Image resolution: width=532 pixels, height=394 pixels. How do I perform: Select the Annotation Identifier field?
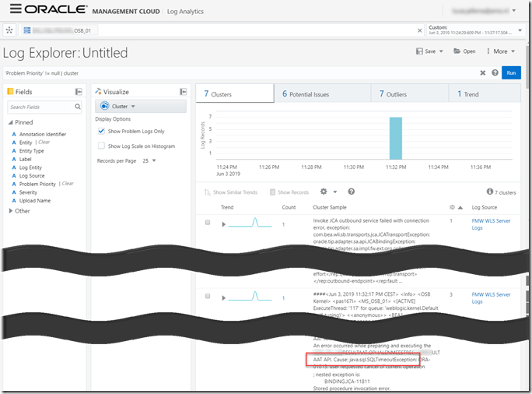click(x=43, y=134)
